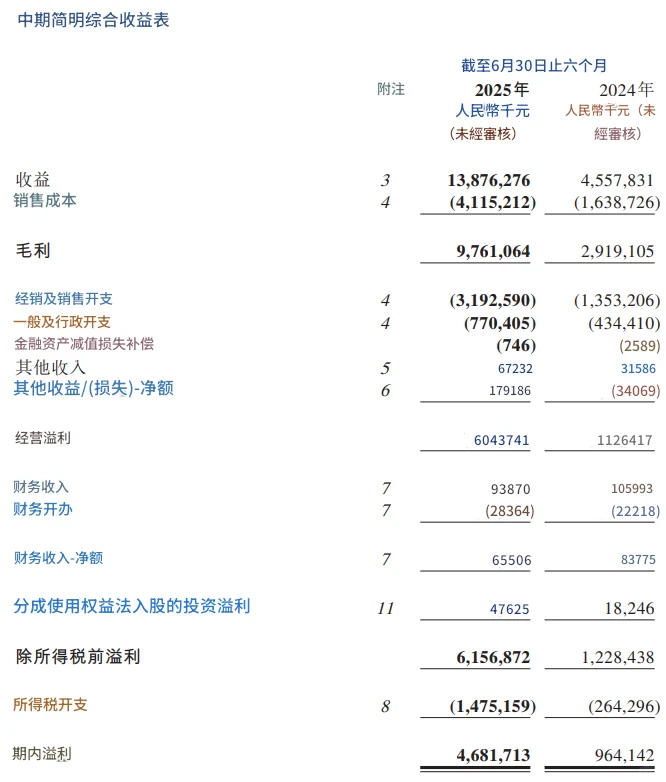Select the header 截至6月30日止六个月

(x=534, y=65)
